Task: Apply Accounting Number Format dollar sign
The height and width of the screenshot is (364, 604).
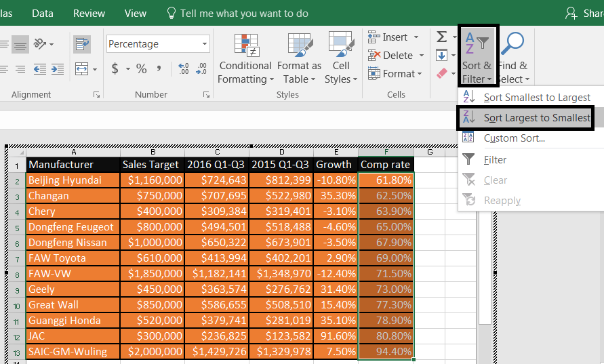Action: (x=115, y=69)
